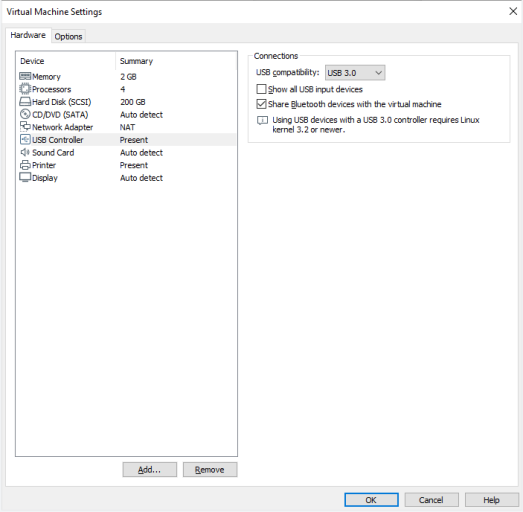
Task: Select the Network Adapter label
Action: 62,127
